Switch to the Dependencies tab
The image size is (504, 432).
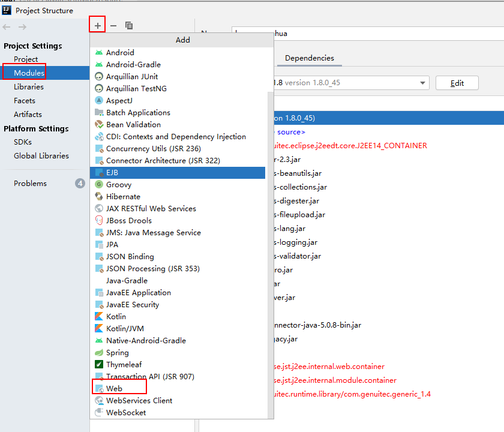(310, 58)
